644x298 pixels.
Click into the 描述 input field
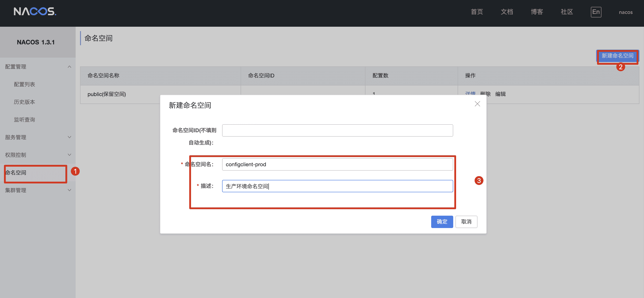[337, 186]
